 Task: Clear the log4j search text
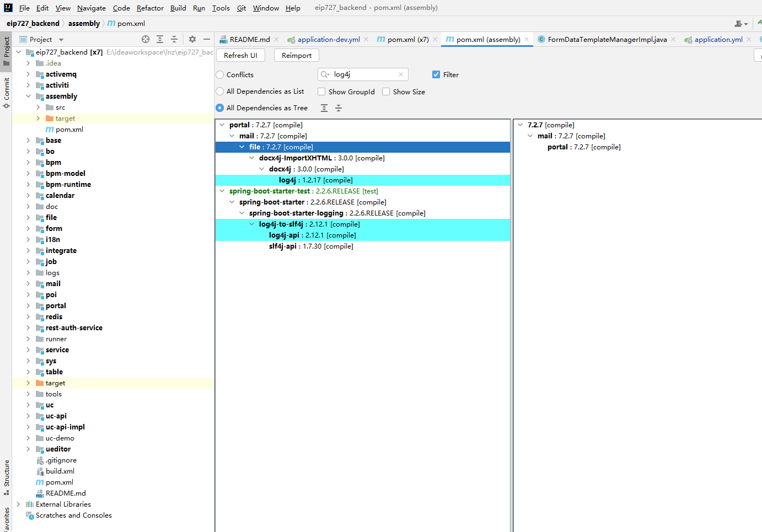401,74
